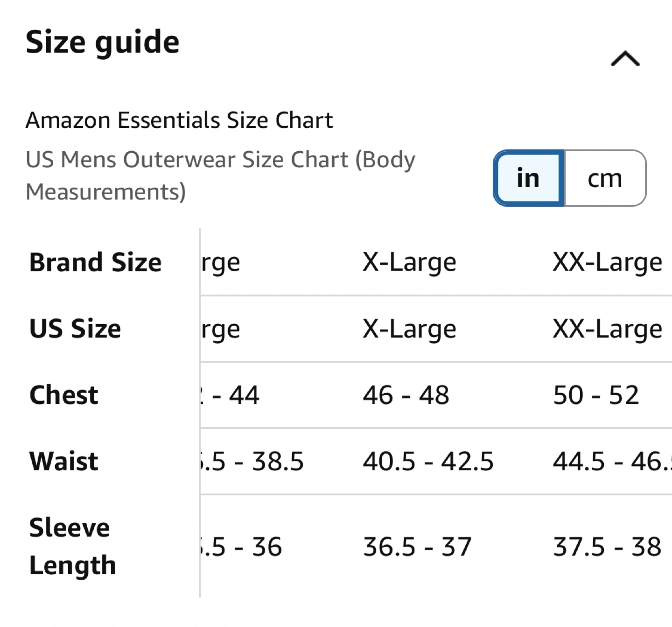Click the Chest row label
The image size is (672, 627).
[64, 395]
